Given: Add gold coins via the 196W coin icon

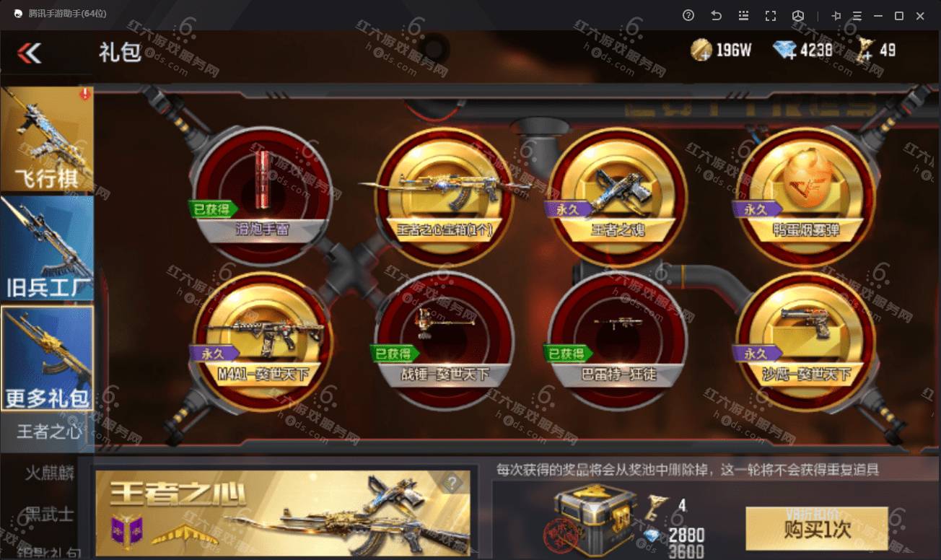Looking at the screenshot, I should (701, 50).
